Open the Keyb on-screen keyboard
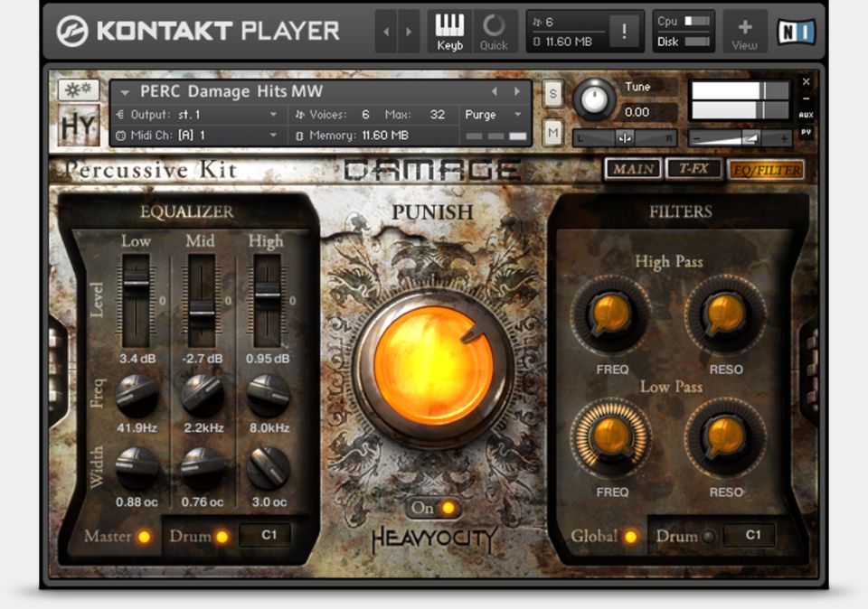The image size is (868, 609). tap(449, 32)
